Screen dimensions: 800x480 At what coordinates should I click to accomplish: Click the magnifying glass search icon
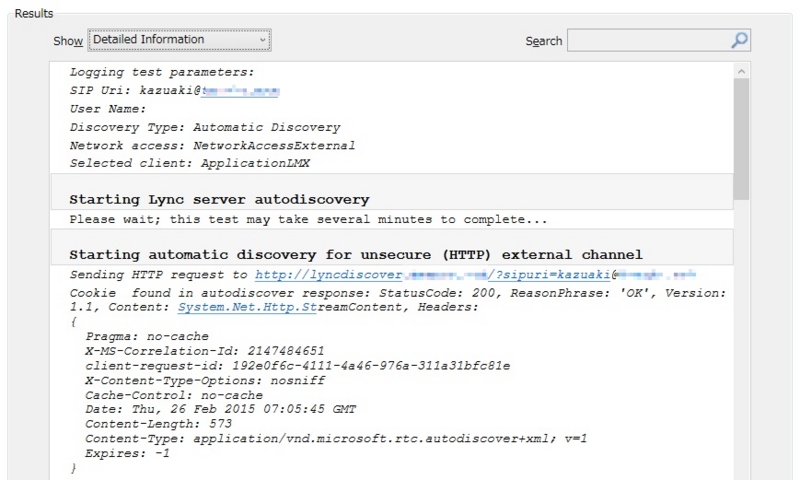[x=740, y=40]
